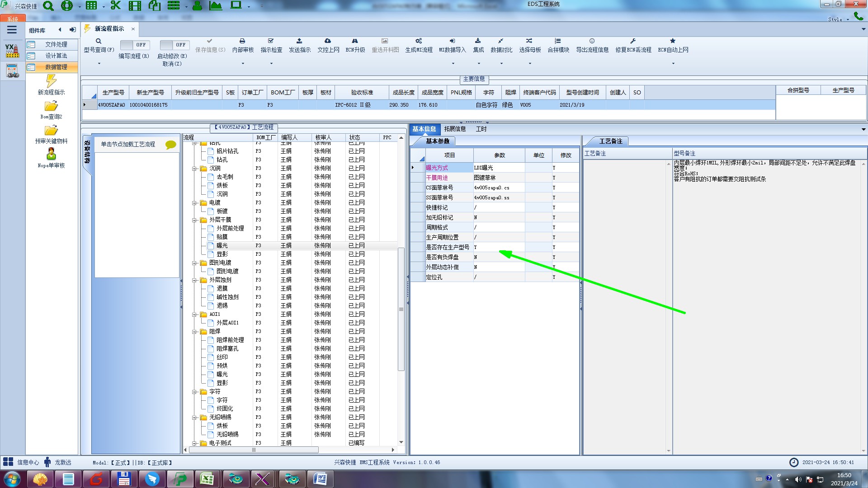
Task: Toggle the 编写流程 OFF switch
Action: tap(135, 45)
